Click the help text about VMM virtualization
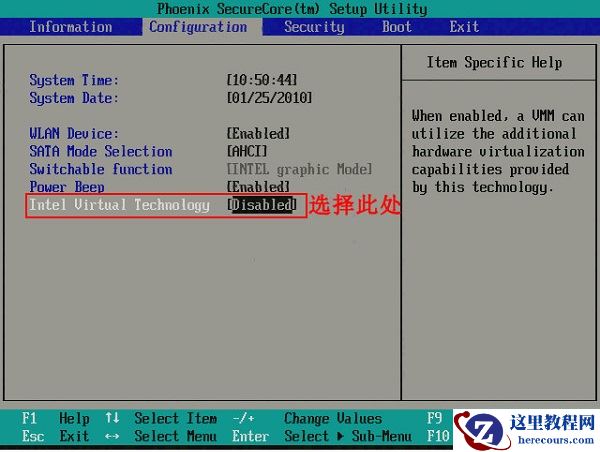Viewport: 600px width, 452px height. pos(498,151)
